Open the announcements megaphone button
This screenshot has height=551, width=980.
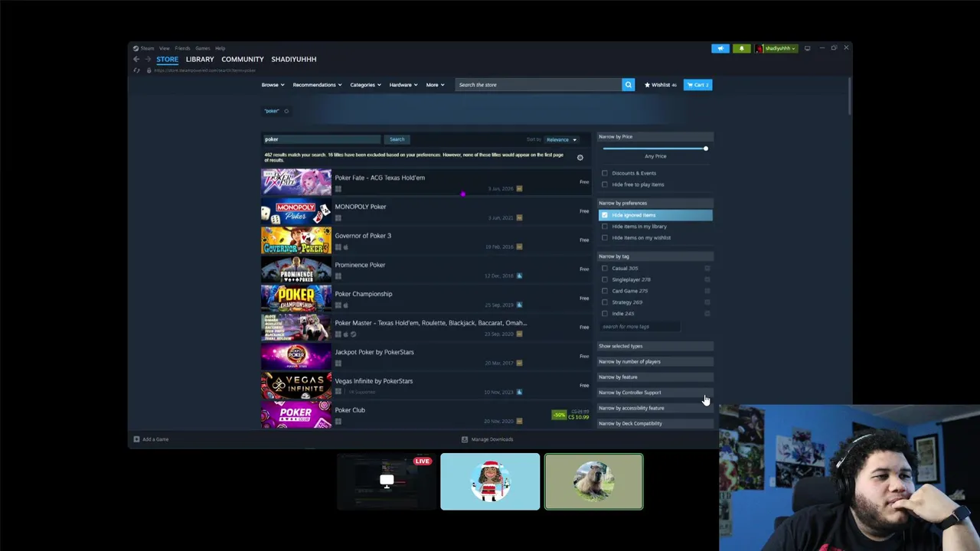[x=720, y=48]
